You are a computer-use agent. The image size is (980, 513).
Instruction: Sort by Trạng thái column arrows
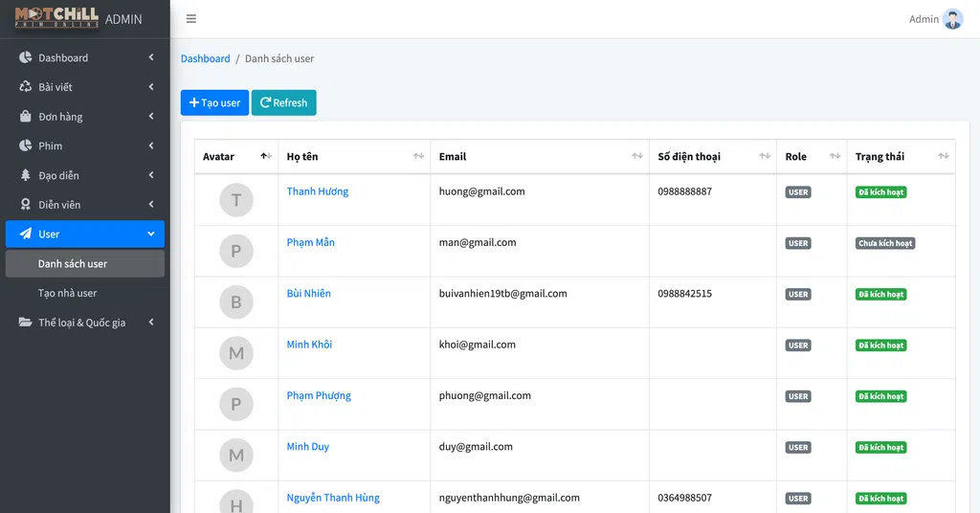click(943, 156)
